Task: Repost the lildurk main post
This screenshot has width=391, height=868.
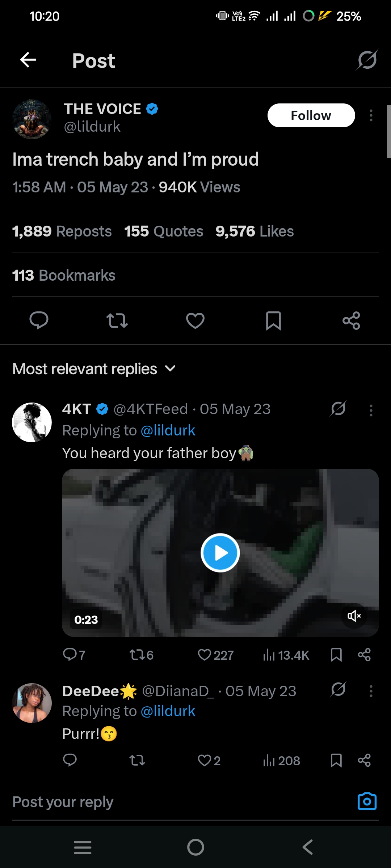Action: pyautogui.click(x=117, y=320)
